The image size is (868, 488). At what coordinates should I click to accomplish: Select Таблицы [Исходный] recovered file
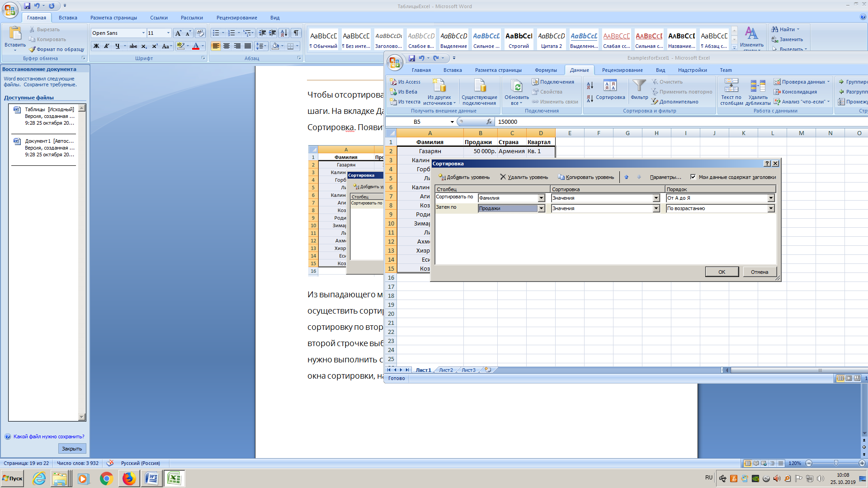(x=44, y=116)
